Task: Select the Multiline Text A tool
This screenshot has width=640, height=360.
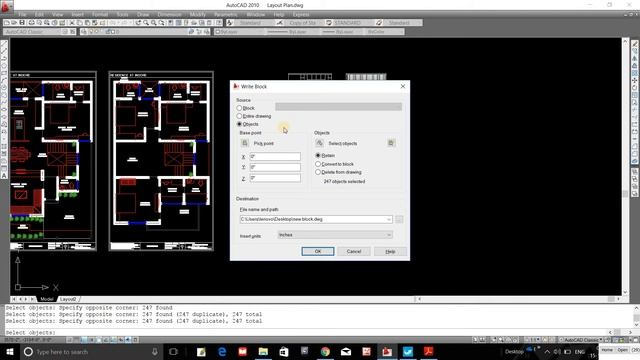Action: coord(4,176)
